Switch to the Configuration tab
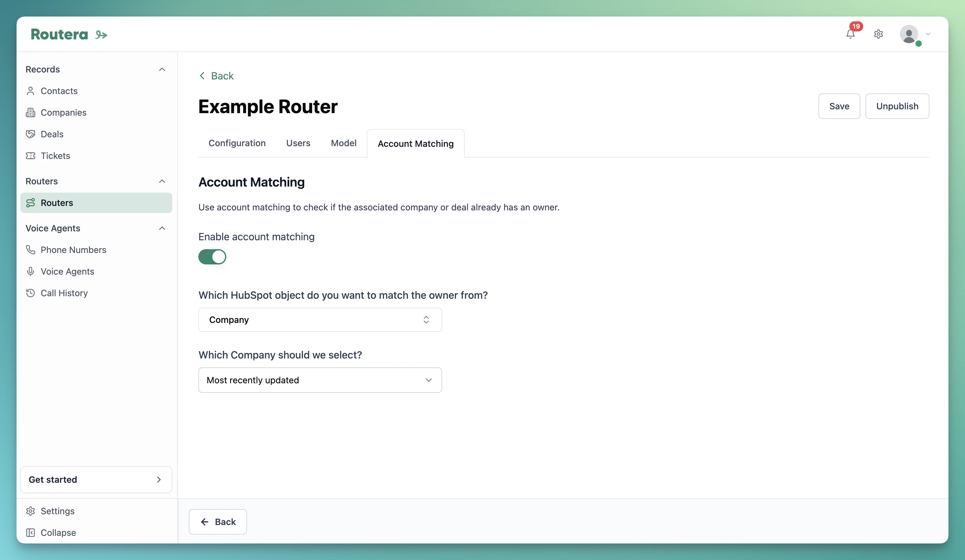Viewport: 965px width, 560px height. (237, 143)
